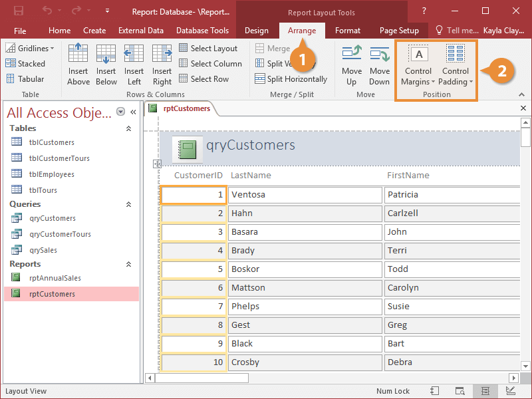
Task: Click the horizontal scrollbar right arrow
Action: [513, 378]
